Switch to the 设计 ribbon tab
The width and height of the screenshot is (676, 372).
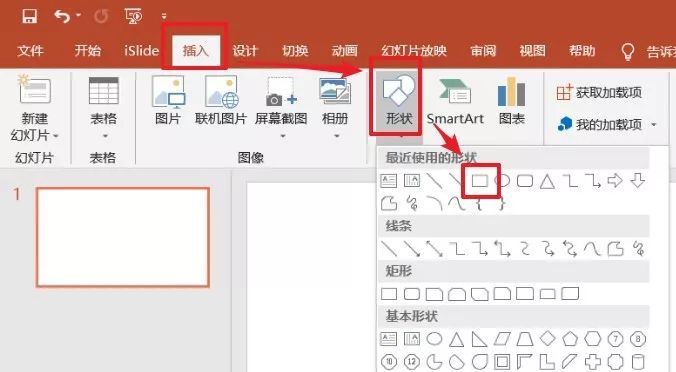coord(245,50)
